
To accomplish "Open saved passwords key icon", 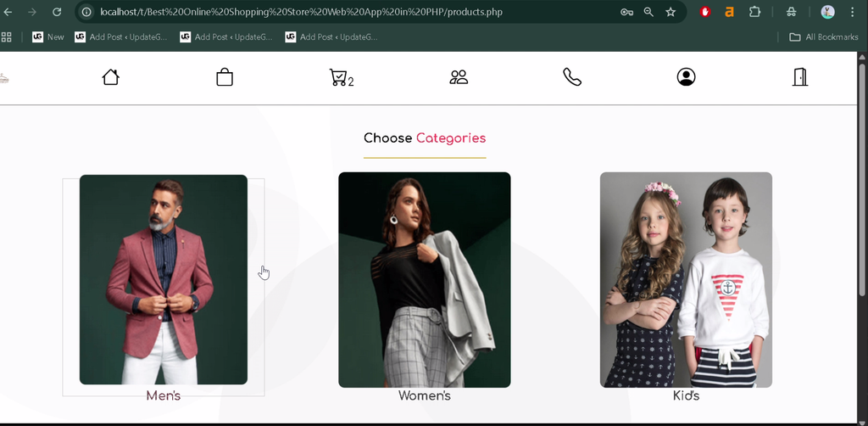I will pyautogui.click(x=626, y=12).
